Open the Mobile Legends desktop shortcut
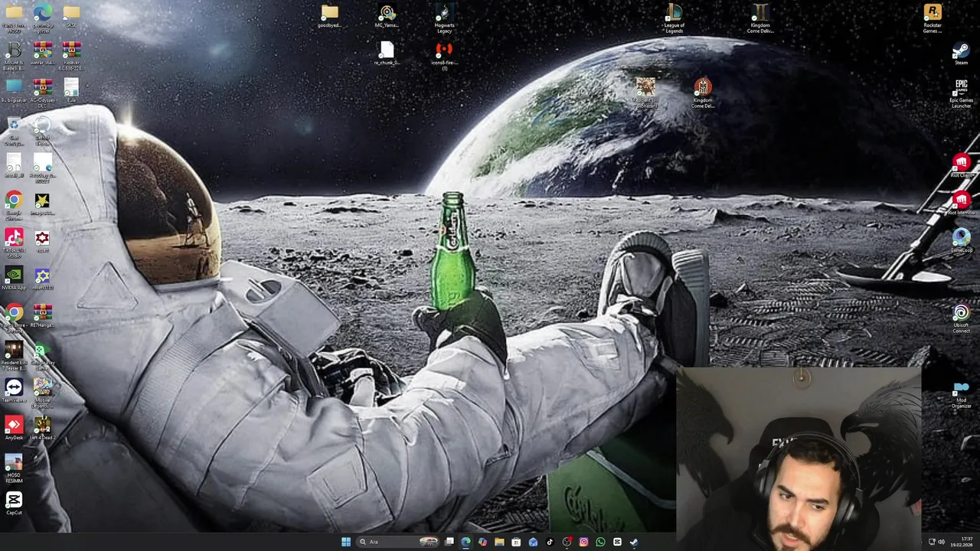 pos(42,394)
